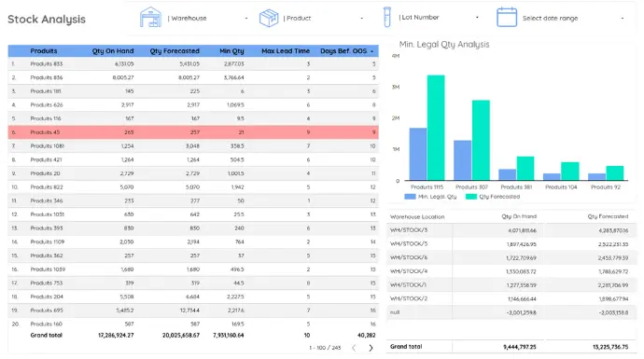Open the Product filter dropdown

(x=323, y=18)
